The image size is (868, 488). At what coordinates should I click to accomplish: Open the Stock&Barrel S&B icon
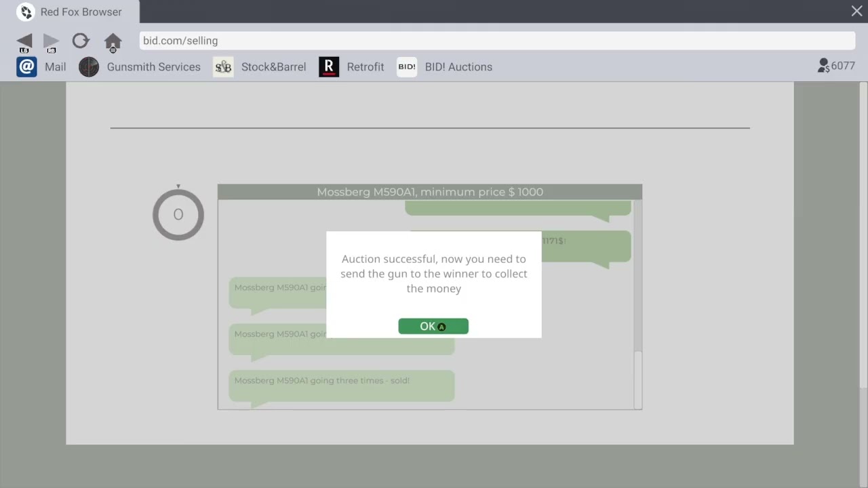pyautogui.click(x=223, y=66)
